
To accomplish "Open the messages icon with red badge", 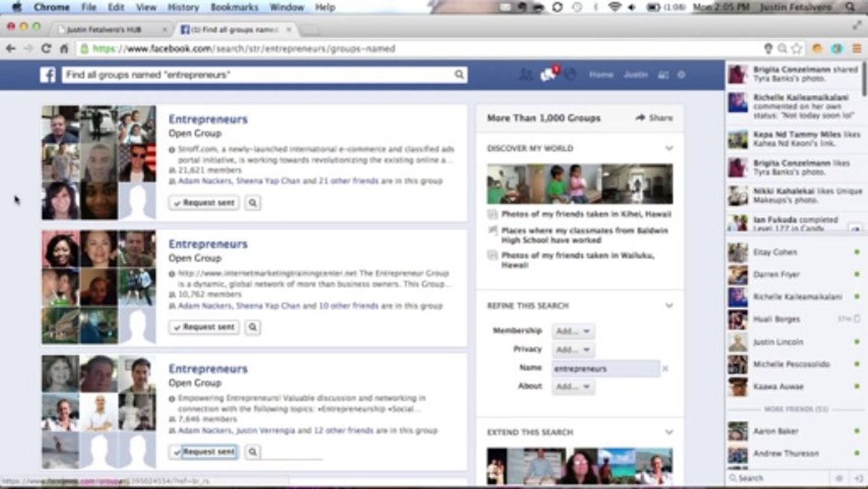I will coord(548,75).
